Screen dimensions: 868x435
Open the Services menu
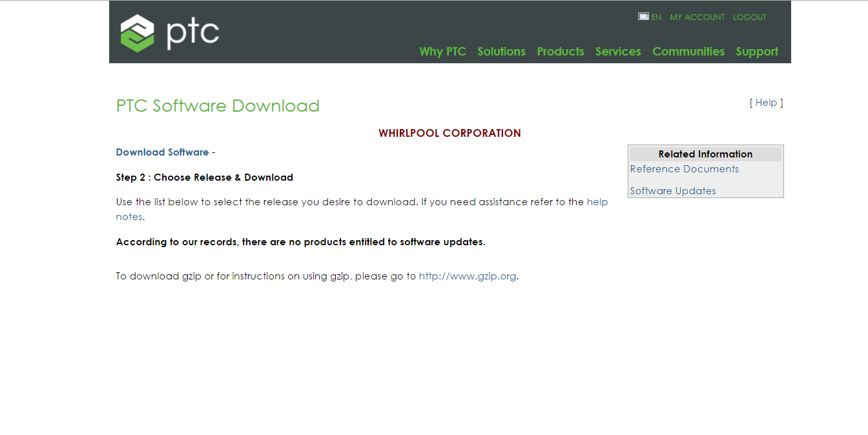click(x=618, y=52)
